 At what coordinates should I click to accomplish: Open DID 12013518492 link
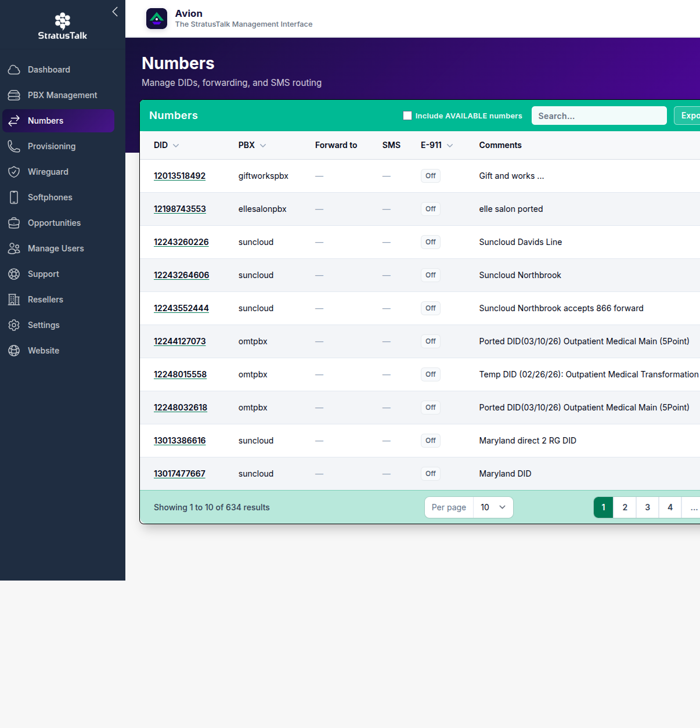pos(179,176)
